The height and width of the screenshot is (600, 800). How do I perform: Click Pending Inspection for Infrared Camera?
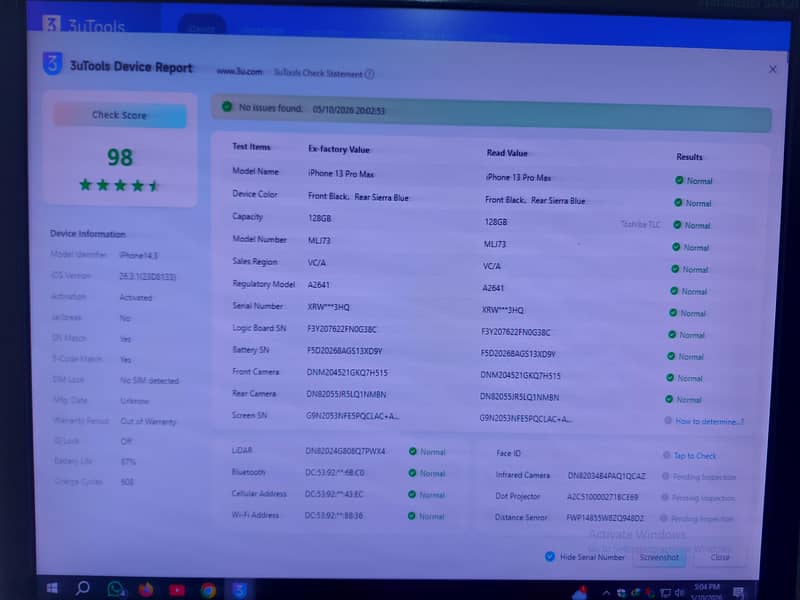pos(704,477)
